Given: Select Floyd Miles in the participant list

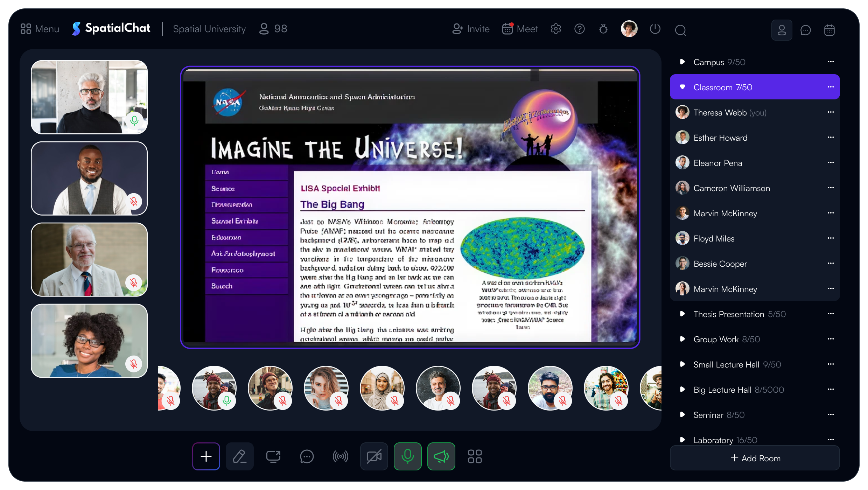Looking at the screenshot, I should click(755, 238).
